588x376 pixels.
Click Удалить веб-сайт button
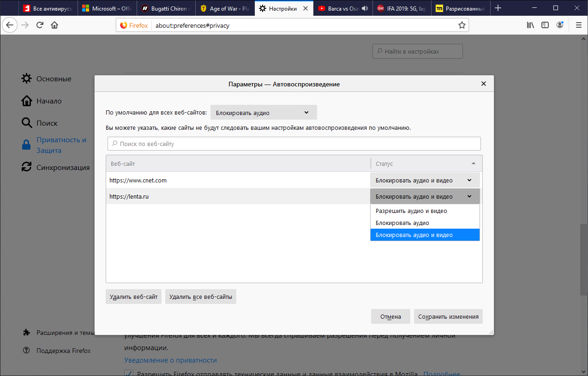pos(133,297)
